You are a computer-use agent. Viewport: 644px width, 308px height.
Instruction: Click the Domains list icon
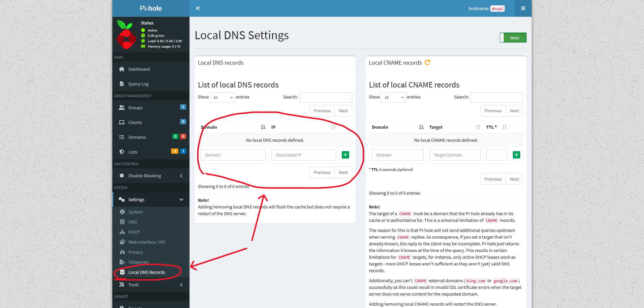pyautogui.click(x=122, y=137)
